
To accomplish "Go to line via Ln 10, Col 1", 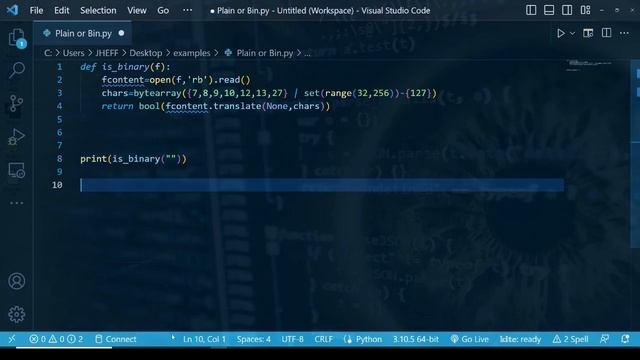I will click(204, 339).
